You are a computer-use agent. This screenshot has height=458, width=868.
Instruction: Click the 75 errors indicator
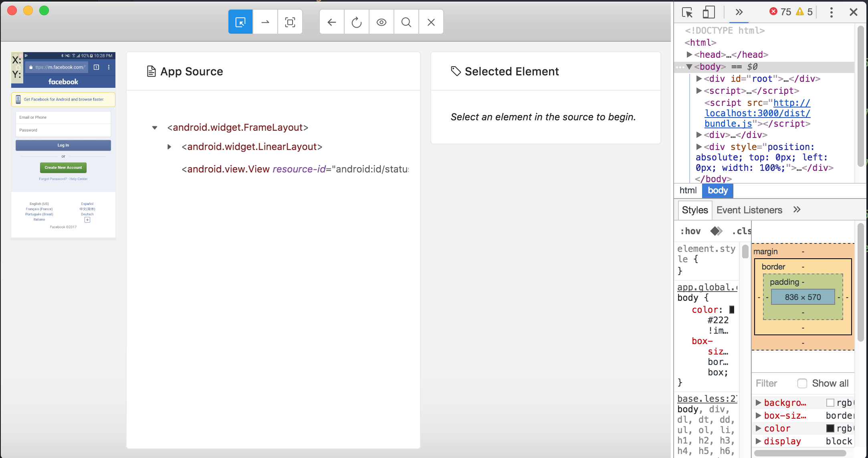coord(780,12)
